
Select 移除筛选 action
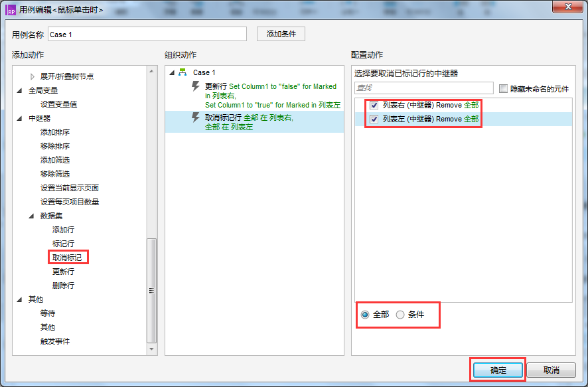(55, 174)
